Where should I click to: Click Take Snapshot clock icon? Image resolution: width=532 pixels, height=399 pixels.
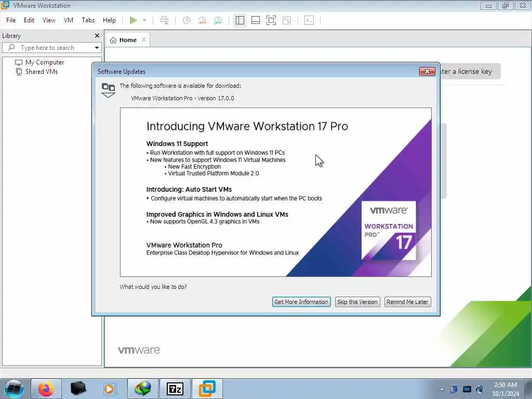(187, 20)
